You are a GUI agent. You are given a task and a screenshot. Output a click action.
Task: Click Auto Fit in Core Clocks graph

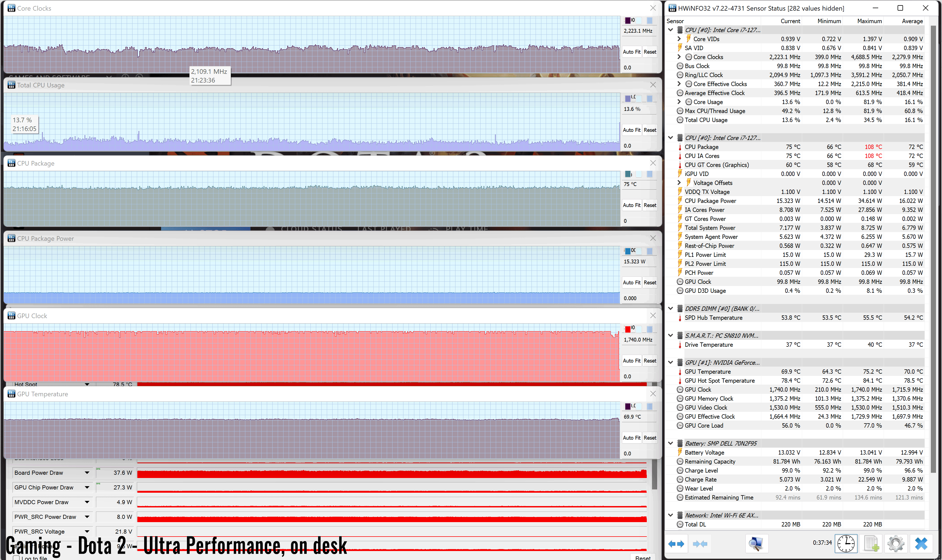(x=631, y=52)
